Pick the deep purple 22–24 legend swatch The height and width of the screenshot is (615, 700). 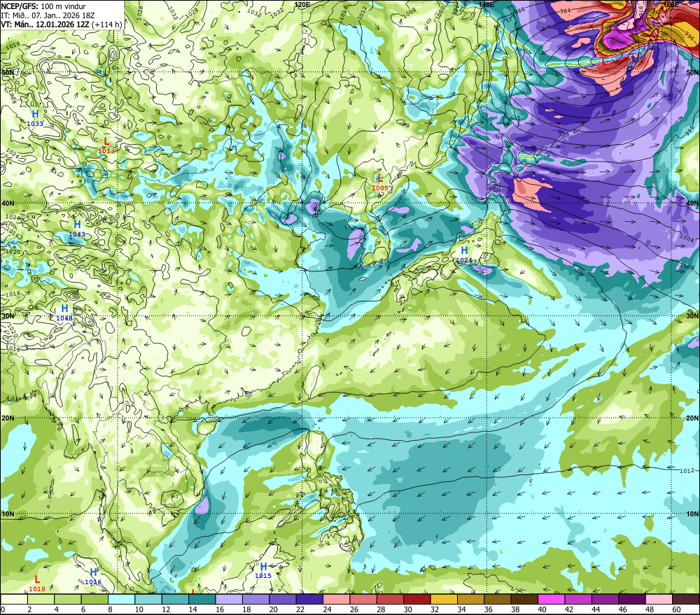pos(310,600)
